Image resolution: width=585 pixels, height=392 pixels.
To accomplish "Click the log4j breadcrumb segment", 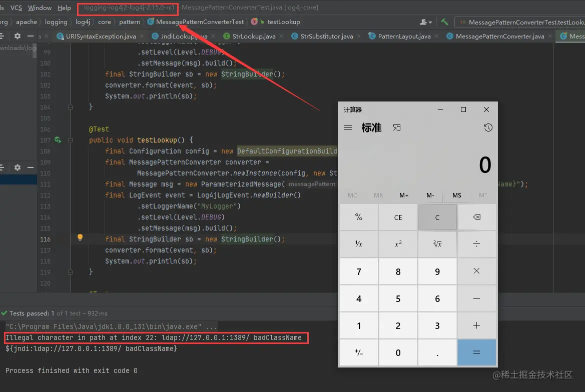I will click(83, 22).
